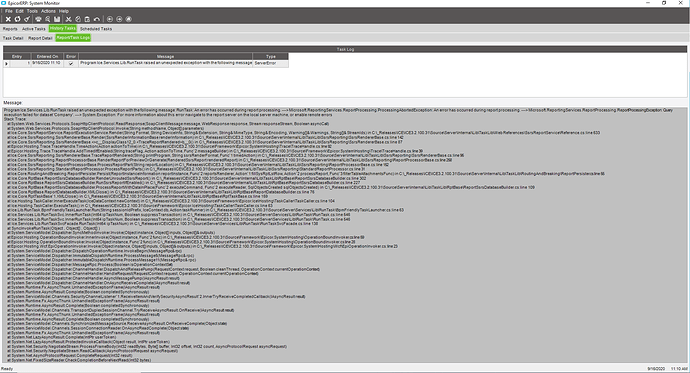Open the Help menu
Screen dimensions: 690x373
(x=64, y=11)
